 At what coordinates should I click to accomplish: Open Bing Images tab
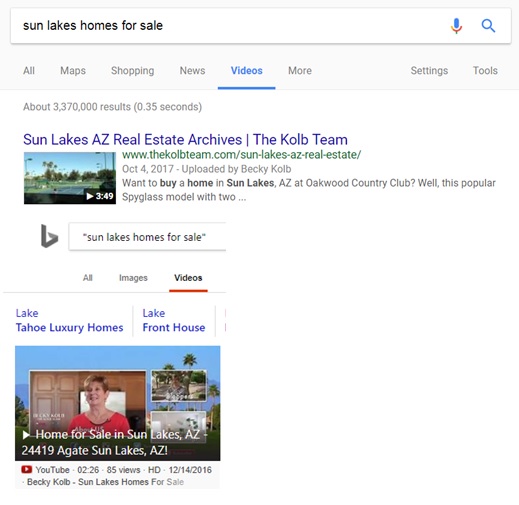click(133, 278)
